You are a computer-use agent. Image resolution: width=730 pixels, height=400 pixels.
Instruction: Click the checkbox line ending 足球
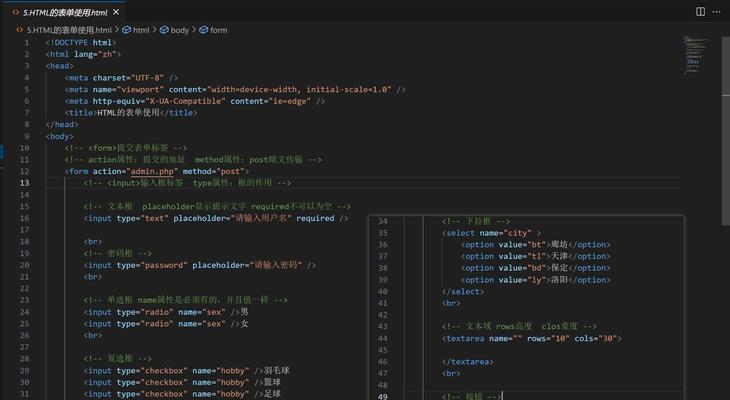coord(182,394)
